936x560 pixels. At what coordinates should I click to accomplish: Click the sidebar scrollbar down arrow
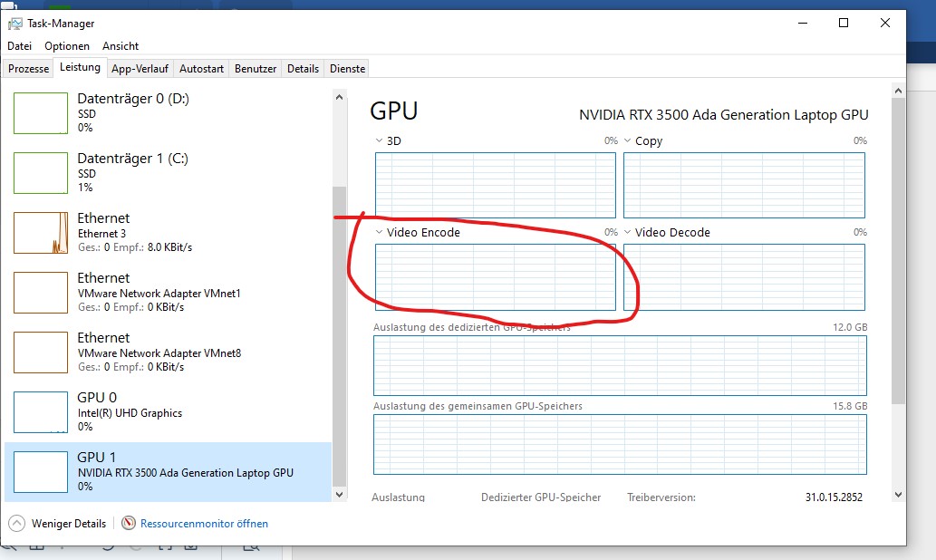click(339, 495)
